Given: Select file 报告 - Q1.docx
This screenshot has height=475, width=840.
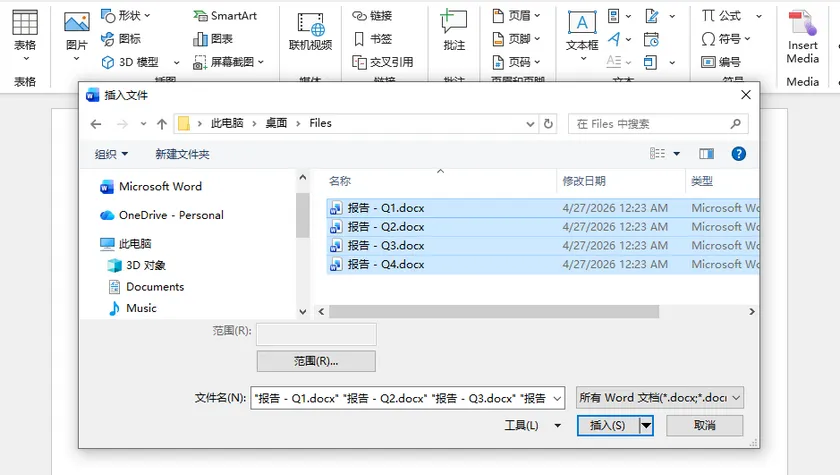Looking at the screenshot, I should tap(543, 208).
